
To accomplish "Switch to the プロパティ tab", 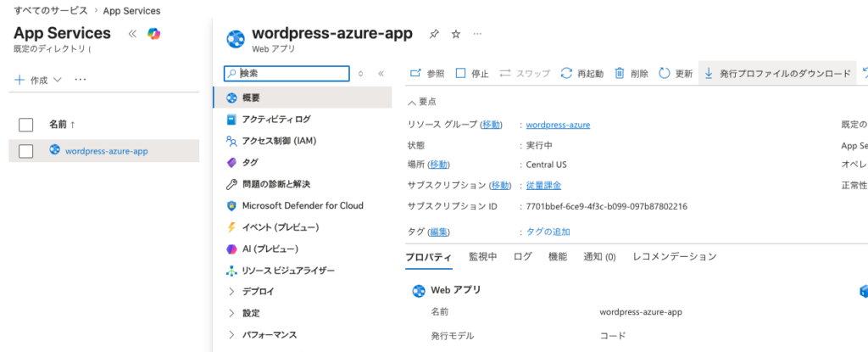I will pyautogui.click(x=428, y=257).
